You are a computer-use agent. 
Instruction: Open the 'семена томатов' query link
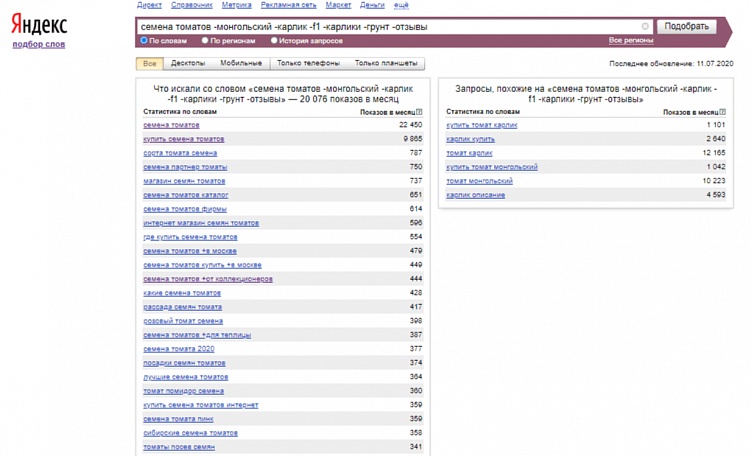171,125
